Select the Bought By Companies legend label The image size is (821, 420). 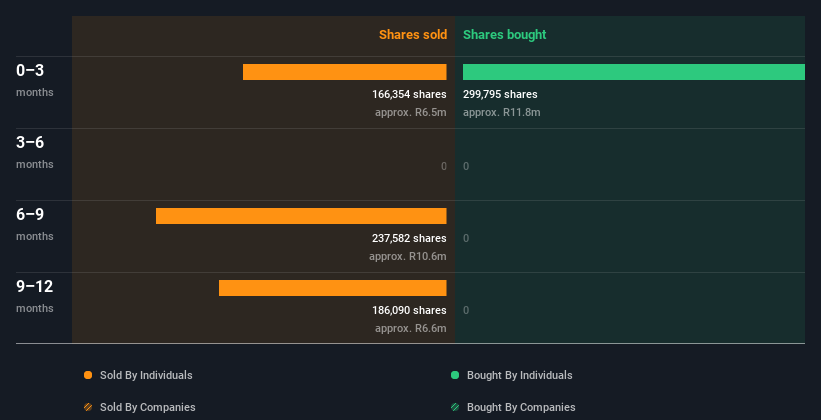click(x=521, y=407)
